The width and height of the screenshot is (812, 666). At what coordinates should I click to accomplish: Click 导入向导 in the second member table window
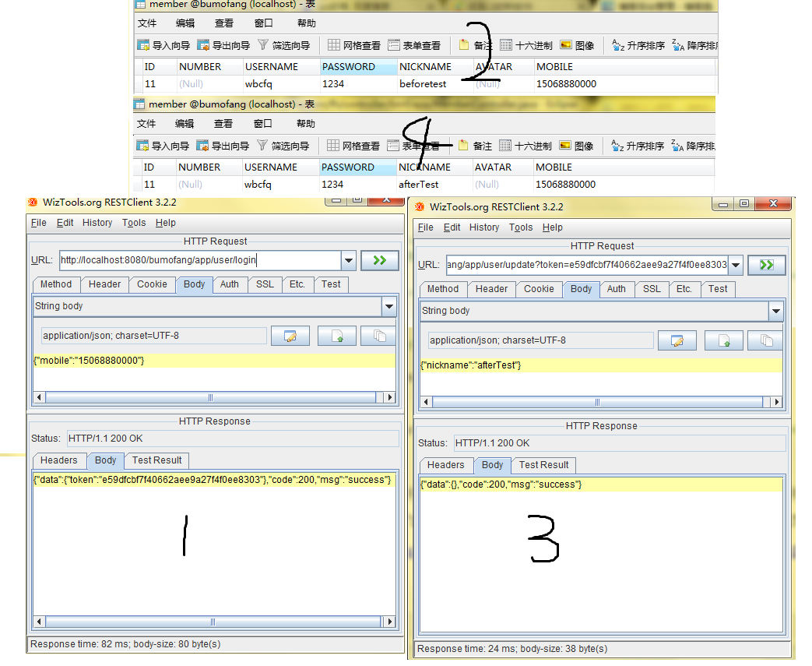click(163, 146)
